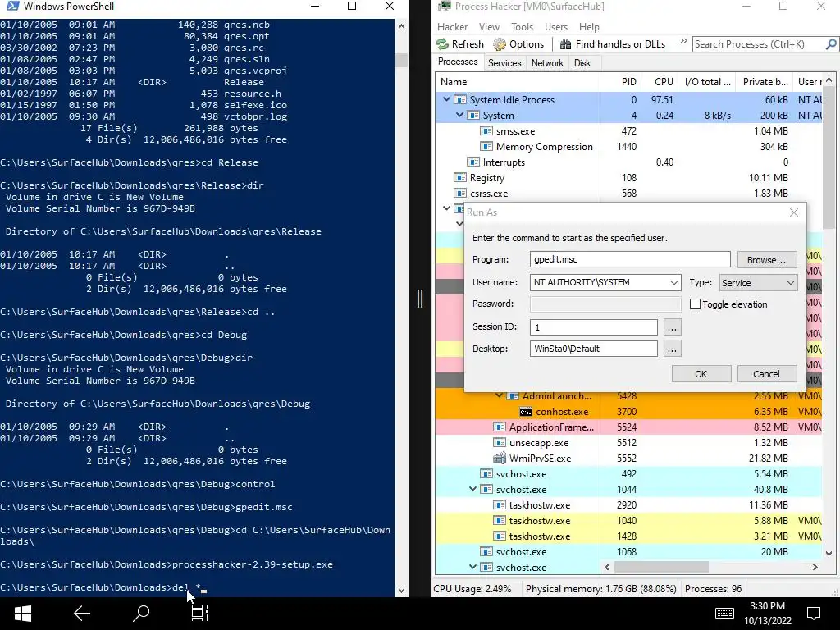
Task: Click the Desktop field with WinSta0\Default
Action: tap(594, 349)
